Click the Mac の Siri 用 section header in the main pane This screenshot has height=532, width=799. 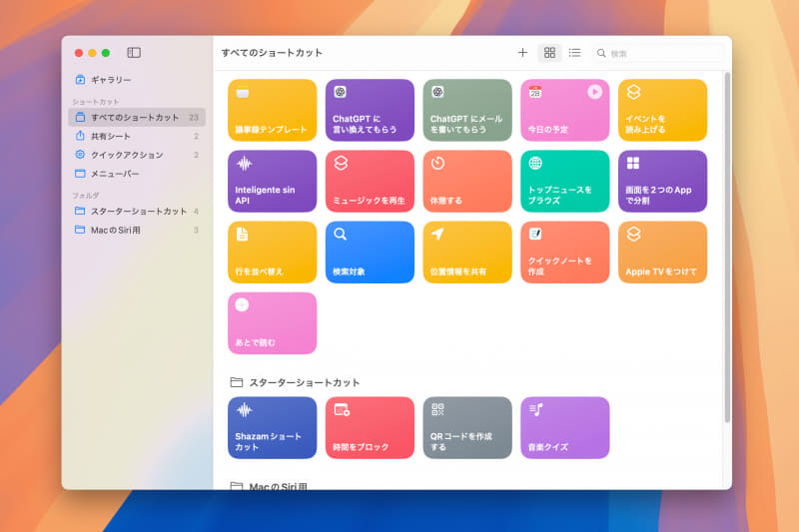point(269,486)
